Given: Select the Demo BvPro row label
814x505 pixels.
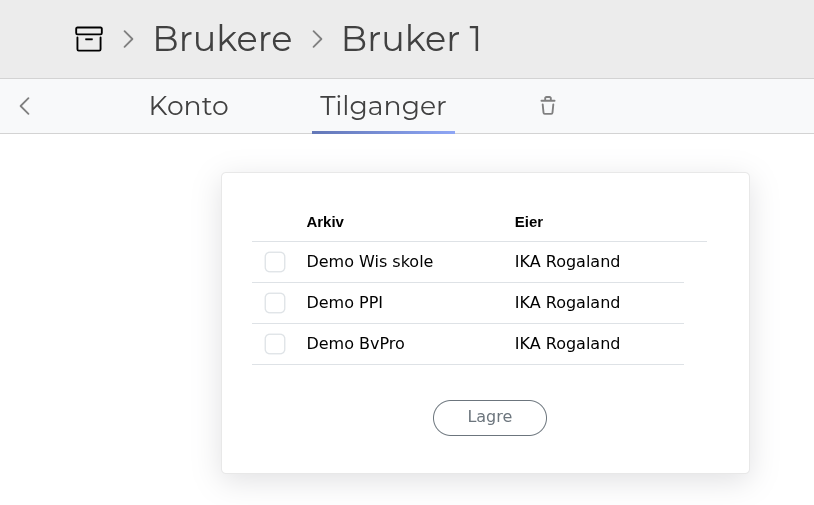Looking at the screenshot, I should tap(356, 344).
